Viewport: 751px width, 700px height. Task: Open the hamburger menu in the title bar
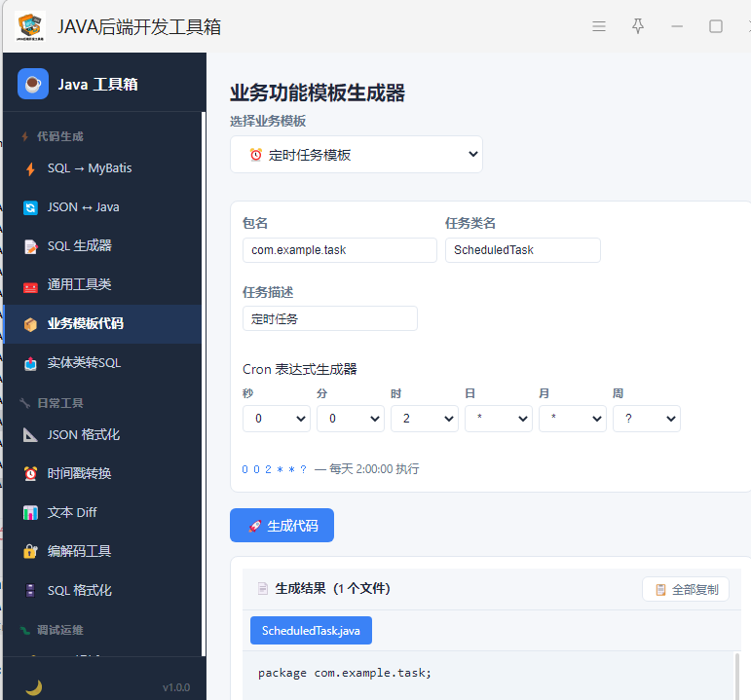599,26
